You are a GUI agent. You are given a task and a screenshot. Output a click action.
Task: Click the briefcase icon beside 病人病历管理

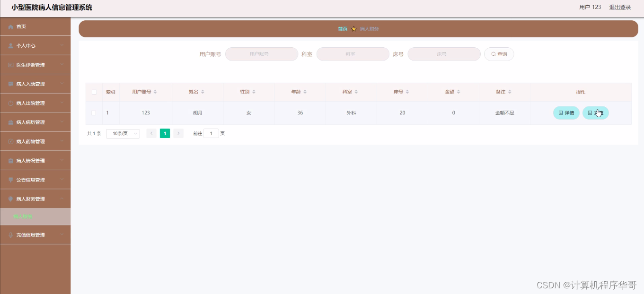coord(10,122)
